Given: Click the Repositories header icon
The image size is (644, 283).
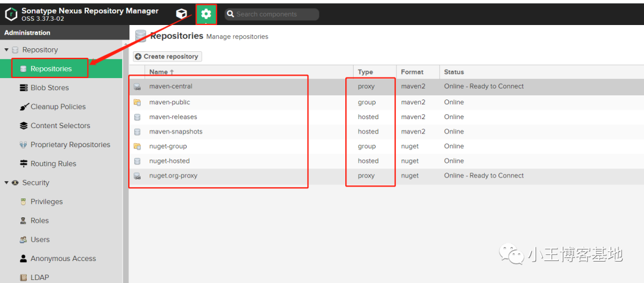Looking at the screenshot, I should [141, 36].
